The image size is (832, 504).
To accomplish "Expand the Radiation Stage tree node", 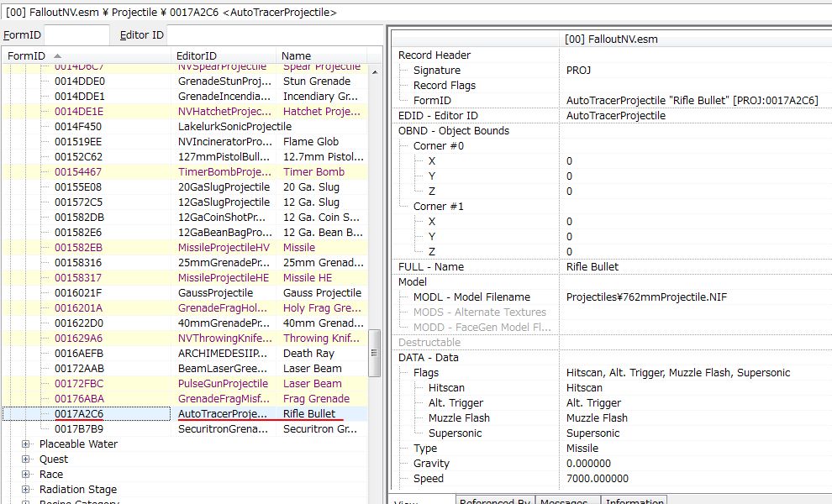I will coord(25,489).
